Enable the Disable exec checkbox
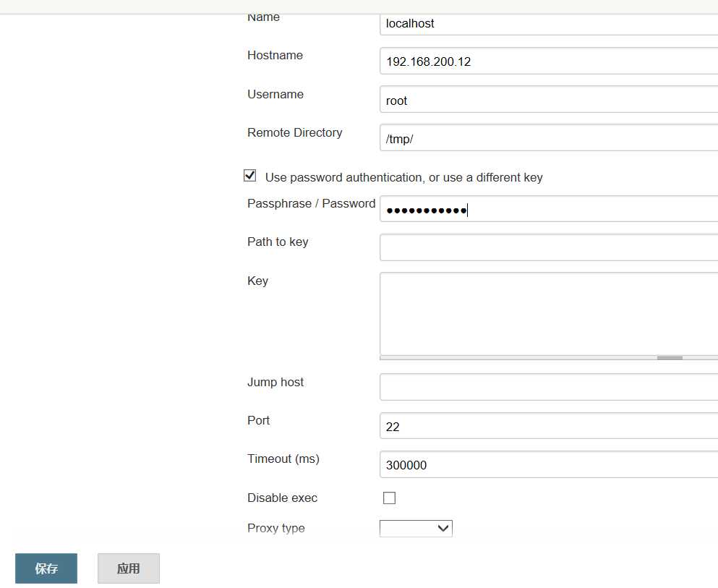The height and width of the screenshot is (588, 718). (389, 498)
